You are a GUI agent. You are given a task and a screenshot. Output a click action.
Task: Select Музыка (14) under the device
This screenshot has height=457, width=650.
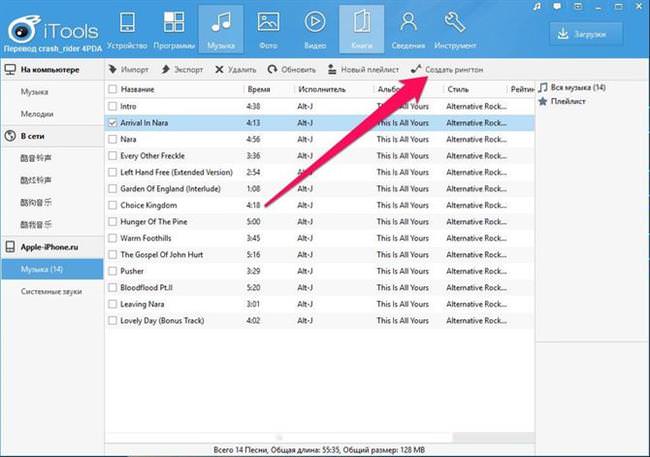point(52,269)
